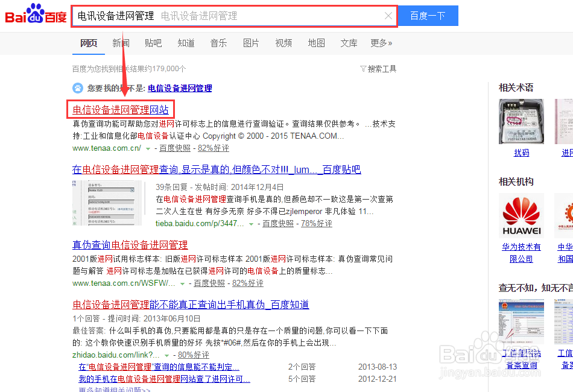
Task: Open the 贴吧 tab
Action: click(153, 43)
